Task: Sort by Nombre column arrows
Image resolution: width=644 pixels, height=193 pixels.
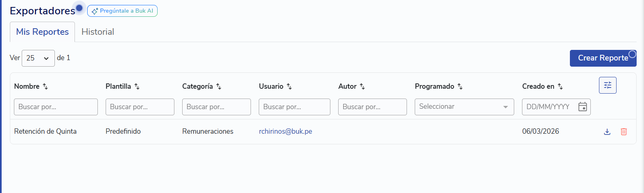Action: pyautogui.click(x=45, y=87)
